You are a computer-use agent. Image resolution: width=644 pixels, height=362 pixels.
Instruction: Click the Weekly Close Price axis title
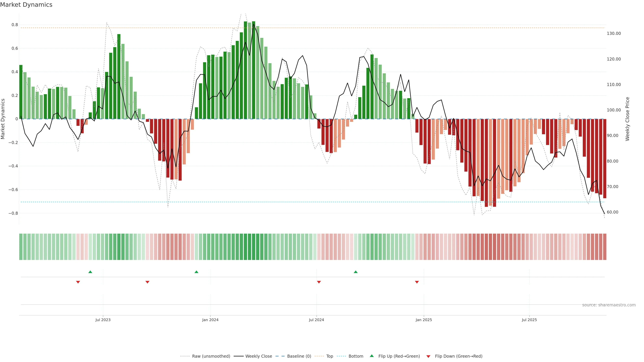[x=628, y=119]
